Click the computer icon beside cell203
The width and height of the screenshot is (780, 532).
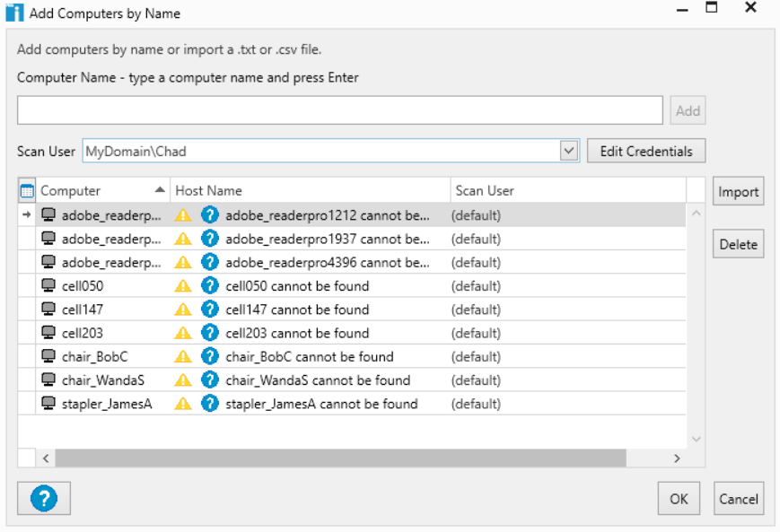click(48, 332)
